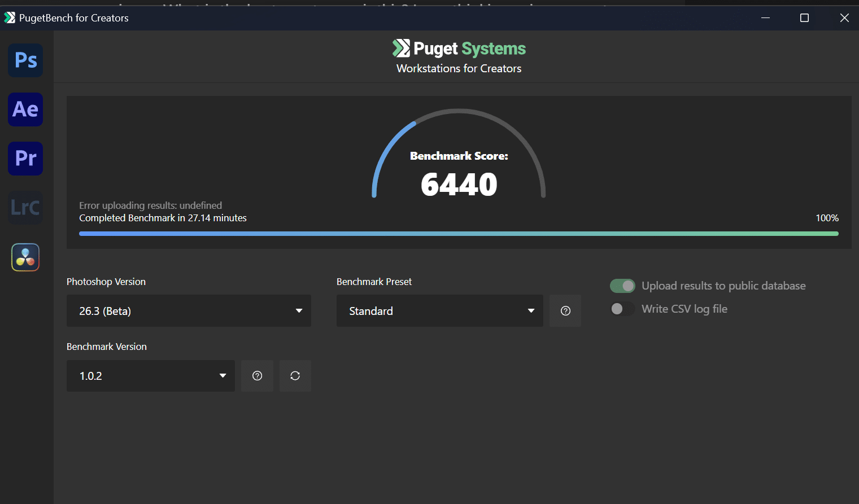859x504 pixels.
Task: Expand the Benchmark Version 1.0.2 dropdown
Action: coord(150,376)
